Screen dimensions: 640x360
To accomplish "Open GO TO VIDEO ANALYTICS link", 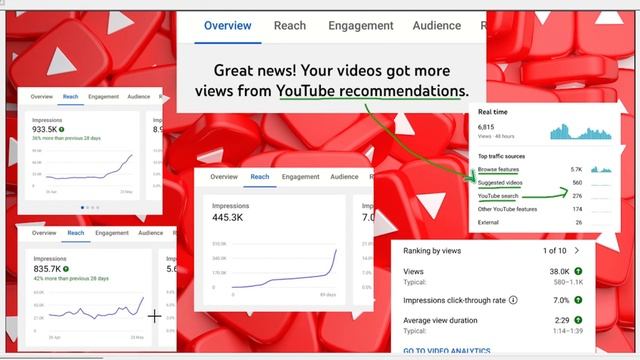I will coord(447,350).
